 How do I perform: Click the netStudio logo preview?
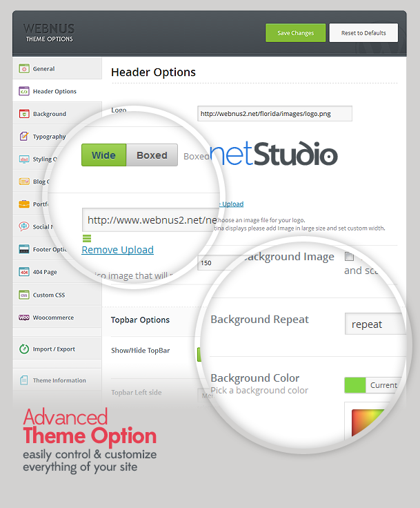(x=274, y=154)
